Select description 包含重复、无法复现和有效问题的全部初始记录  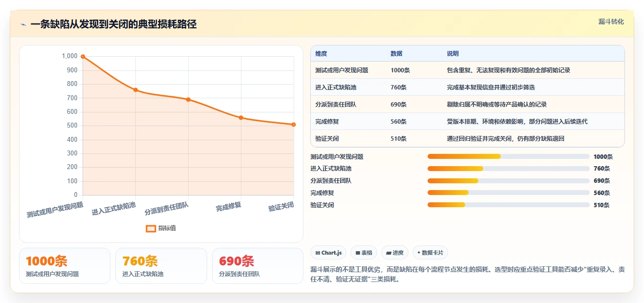[509, 70]
